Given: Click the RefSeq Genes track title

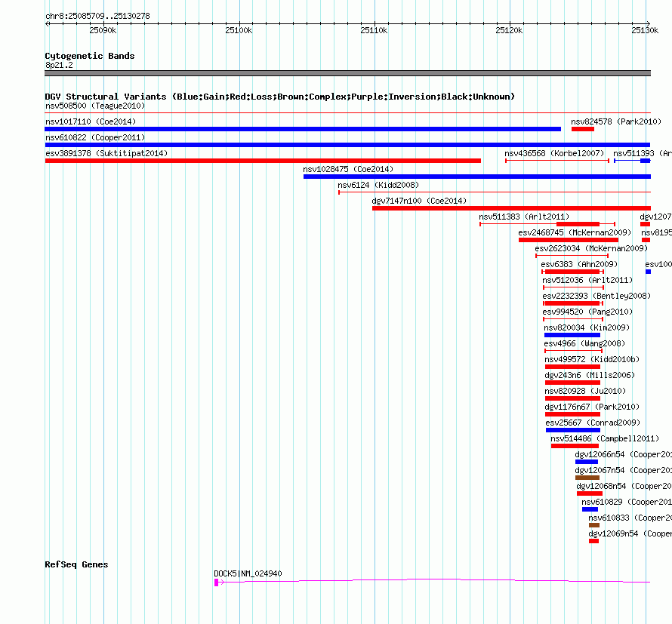Looking at the screenshot, I should (x=76, y=564).
